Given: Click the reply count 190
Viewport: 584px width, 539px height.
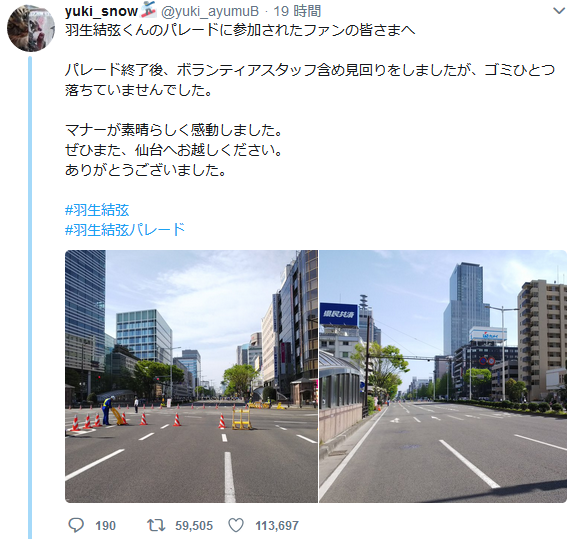Looking at the screenshot, I should pyautogui.click(x=105, y=526).
